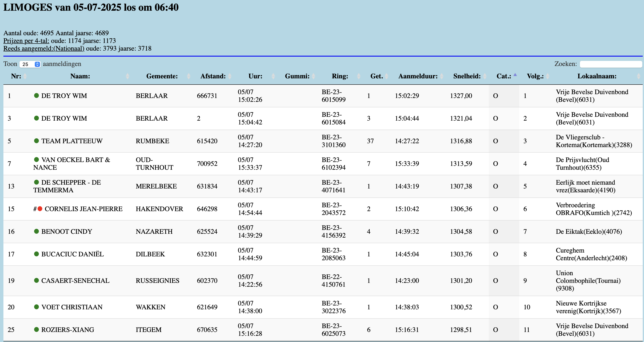Open the Reeds aangemeld:(Nationaal) link
The height and width of the screenshot is (342, 644).
tap(44, 48)
